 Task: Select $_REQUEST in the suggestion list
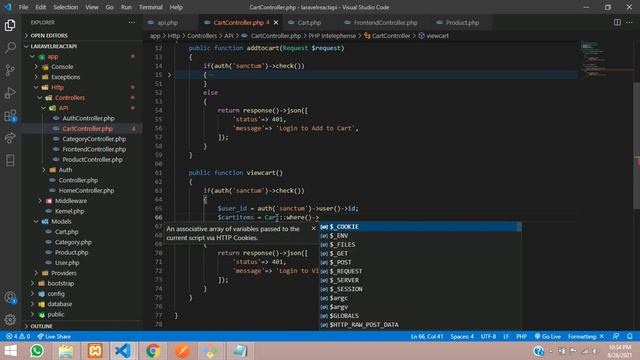(x=420, y=271)
